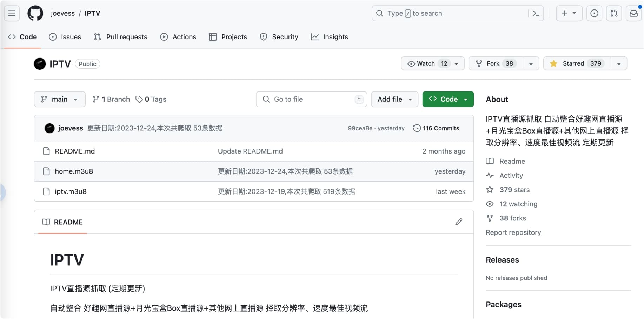Open the notifications inbox
The width and height of the screenshot is (644, 319).
coord(633,13)
